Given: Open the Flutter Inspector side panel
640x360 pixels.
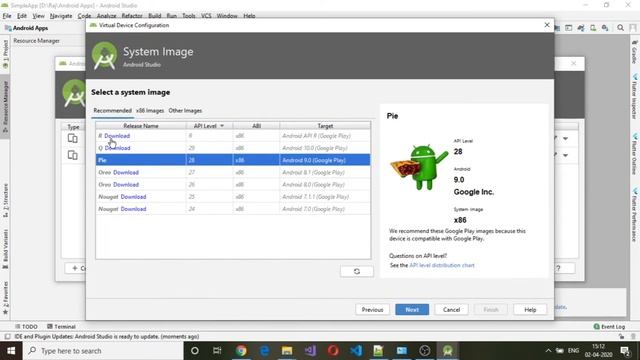Looking at the screenshot, I should (x=635, y=96).
